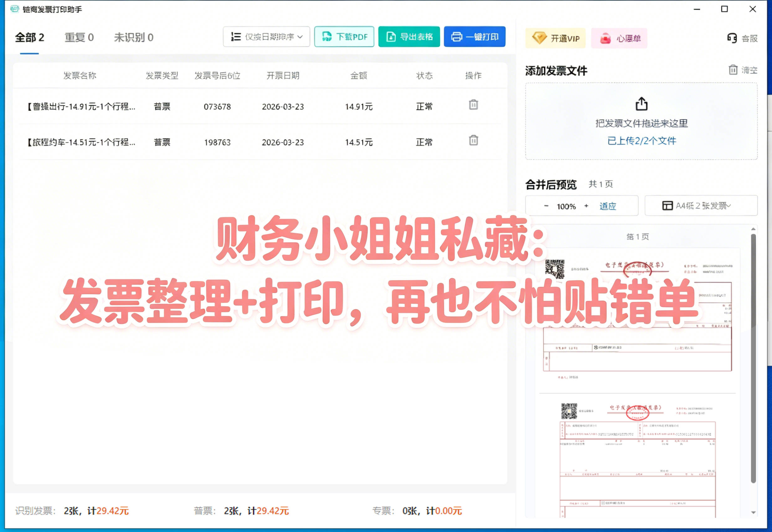The height and width of the screenshot is (532, 772).
Task: Click the 识别发票 total 29.42元
Action: [x=113, y=511]
